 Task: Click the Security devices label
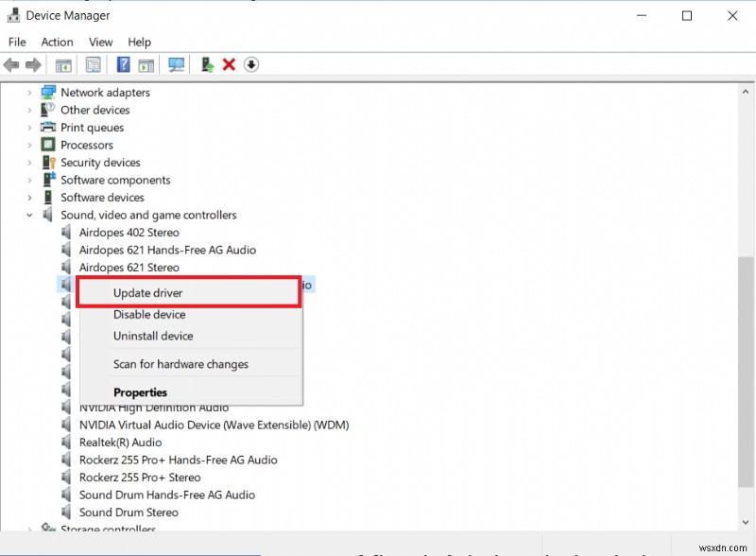pyautogui.click(x=100, y=163)
